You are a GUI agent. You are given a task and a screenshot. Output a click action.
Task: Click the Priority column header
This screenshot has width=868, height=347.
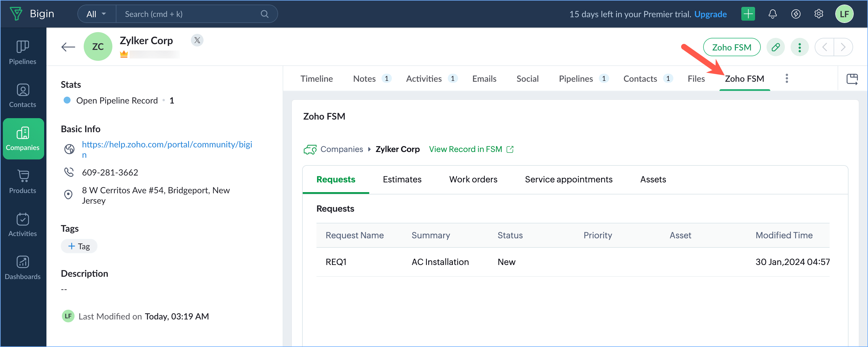point(597,235)
